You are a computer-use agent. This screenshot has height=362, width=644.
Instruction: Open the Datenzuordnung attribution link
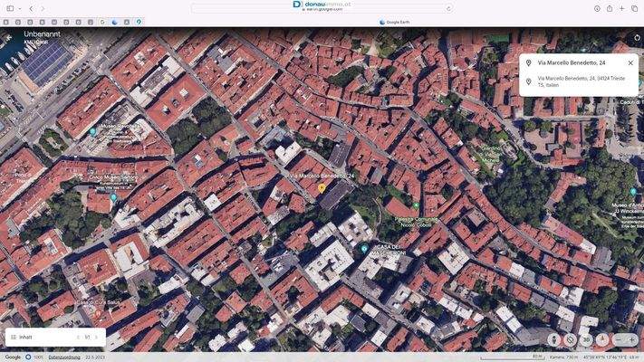coord(64,357)
